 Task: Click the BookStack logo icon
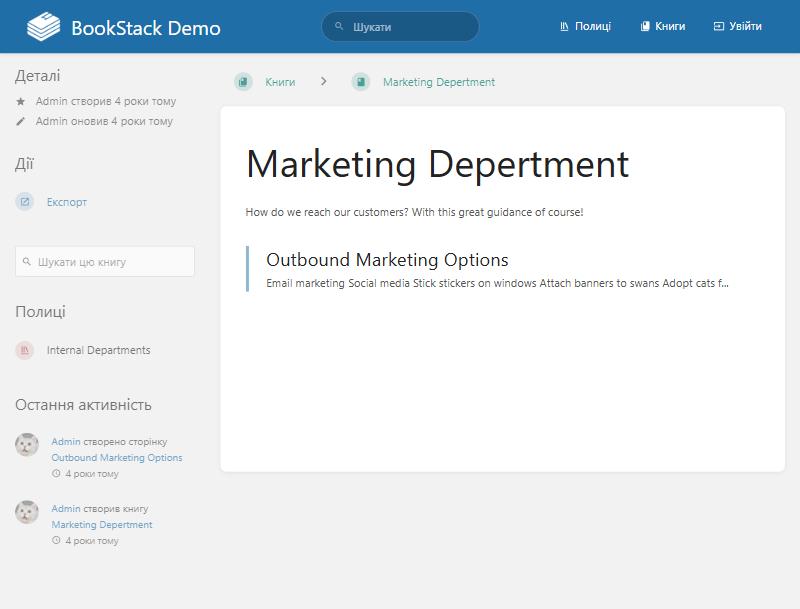[x=43, y=27]
